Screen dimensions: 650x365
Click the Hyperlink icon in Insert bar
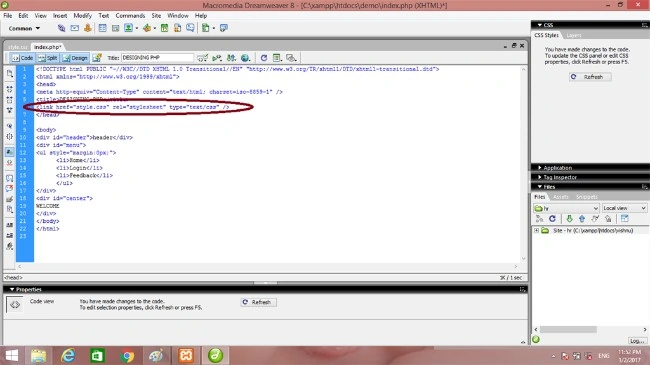[x=61, y=28]
